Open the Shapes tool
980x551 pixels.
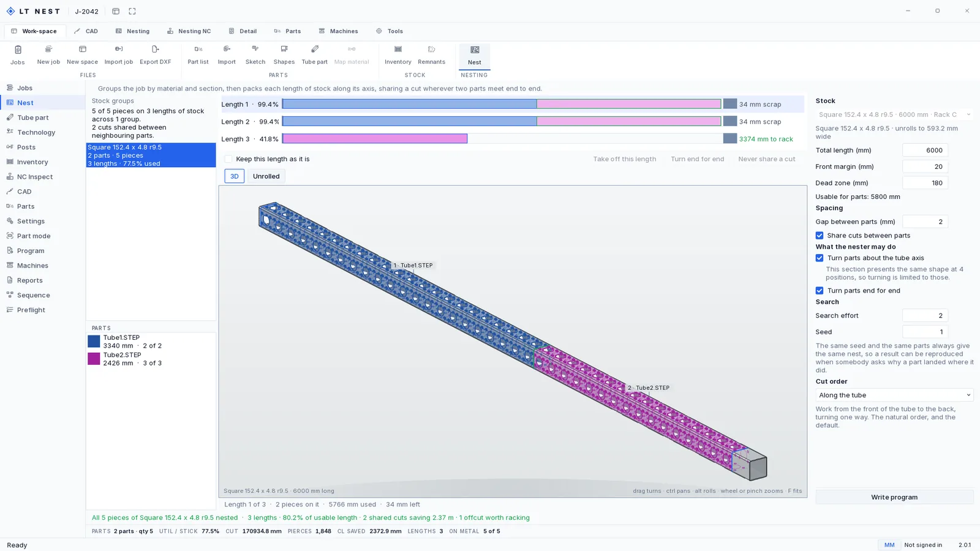click(x=284, y=54)
